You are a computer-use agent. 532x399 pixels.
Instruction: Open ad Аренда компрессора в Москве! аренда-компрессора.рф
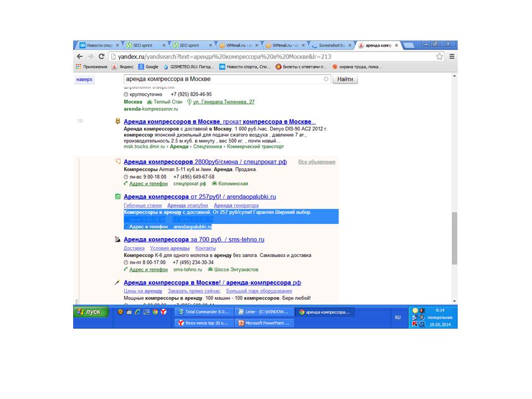[212, 283]
